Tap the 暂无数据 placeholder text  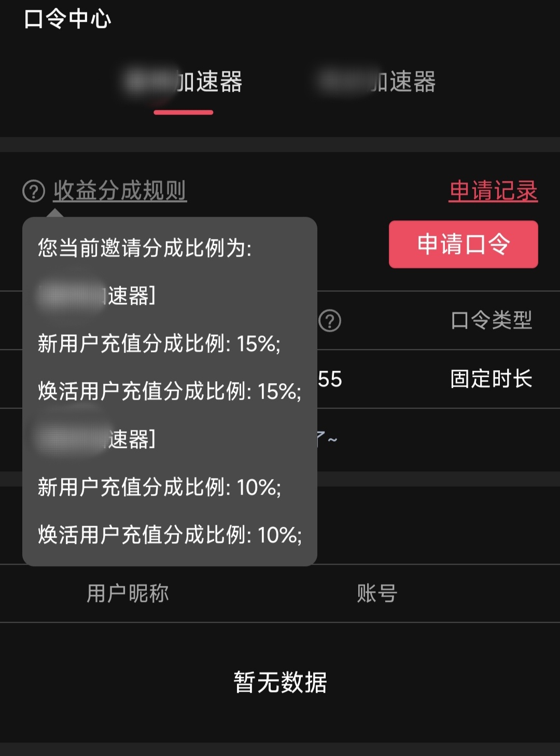point(280,682)
